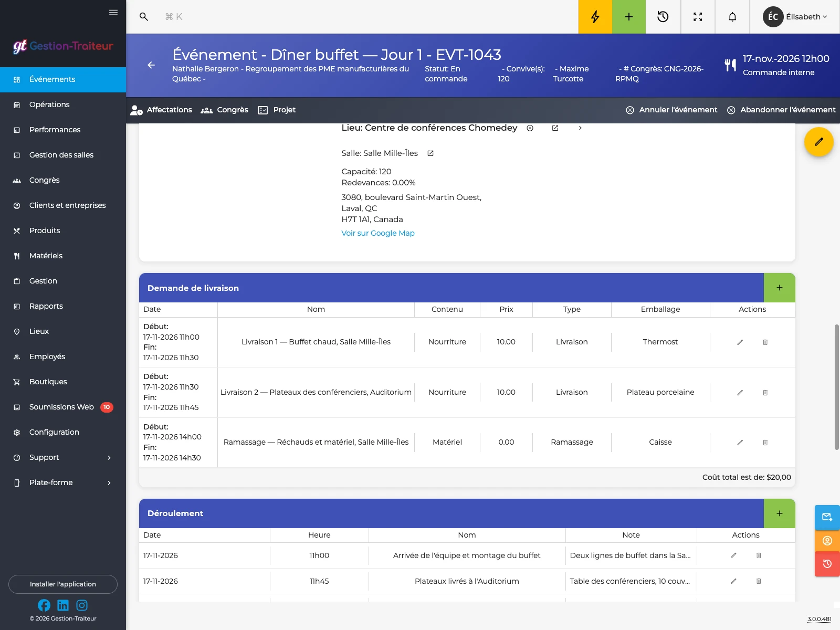This screenshot has height=630, width=840.
Task: Open the Facebook page icon
Action: tap(44, 605)
